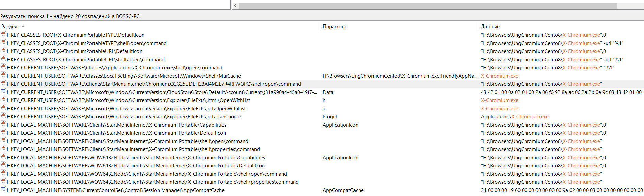Image resolution: width=644 pixels, height=196 pixels.
Task: Click the left arrow of the horizontal scrollbar
Action: [236, 5]
